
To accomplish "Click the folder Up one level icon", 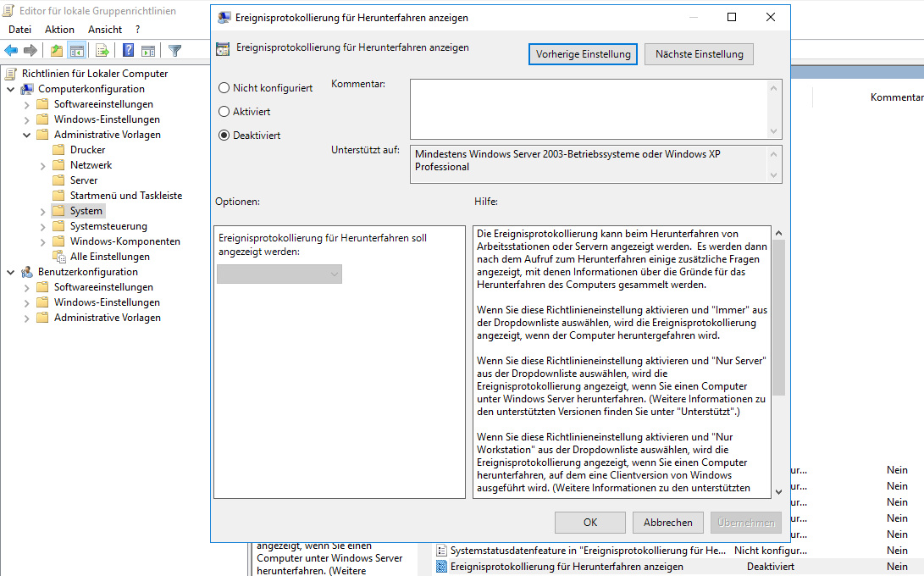I will coord(56,51).
